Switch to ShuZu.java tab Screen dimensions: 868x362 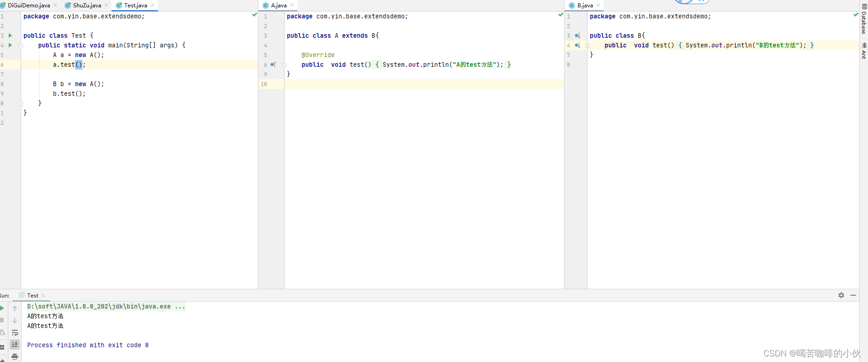point(87,6)
